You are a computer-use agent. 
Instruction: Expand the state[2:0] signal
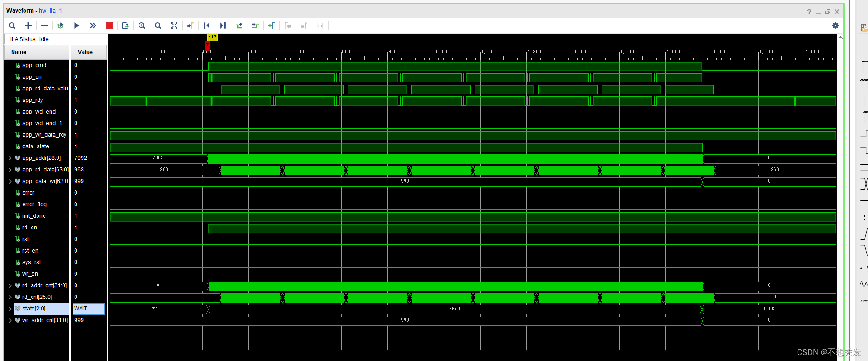click(10, 309)
